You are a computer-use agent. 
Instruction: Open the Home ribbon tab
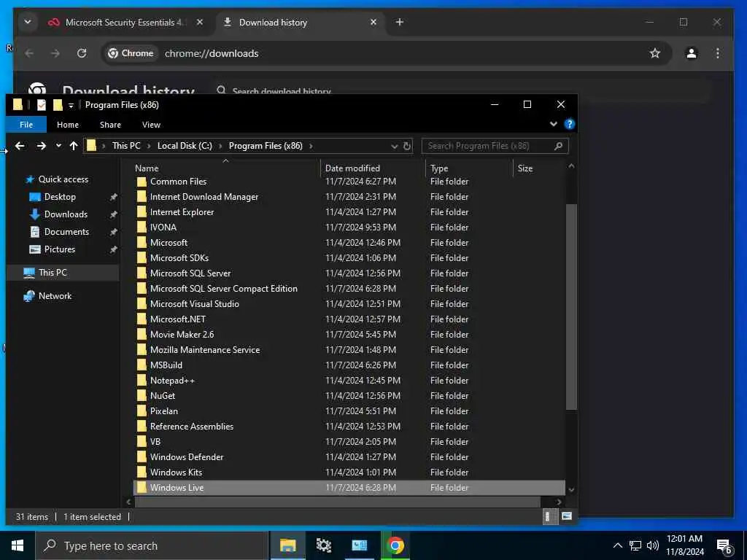[x=68, y=125]
